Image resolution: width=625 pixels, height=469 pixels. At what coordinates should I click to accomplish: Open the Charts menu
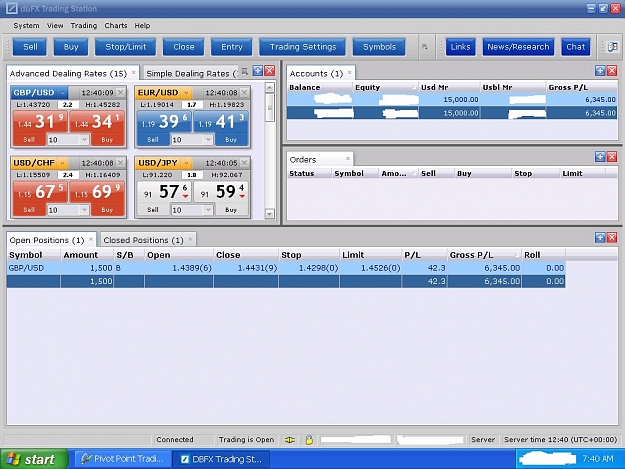click(x=116, y=26)
